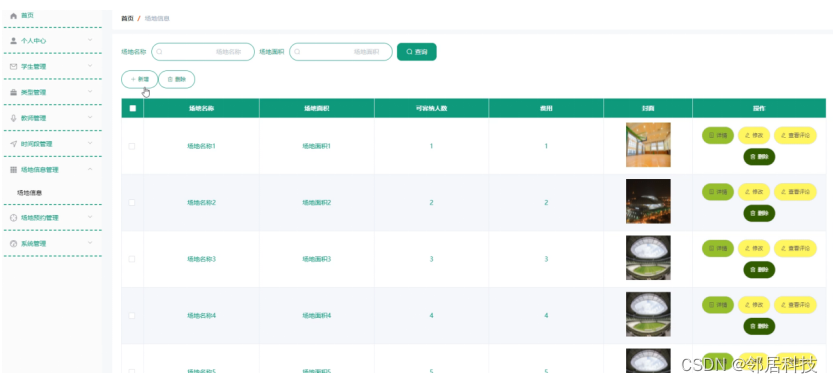This screenshot has height=383, width=833.
Task: Click the magnifier 查询 search button
Action: (x=416, y=52)
